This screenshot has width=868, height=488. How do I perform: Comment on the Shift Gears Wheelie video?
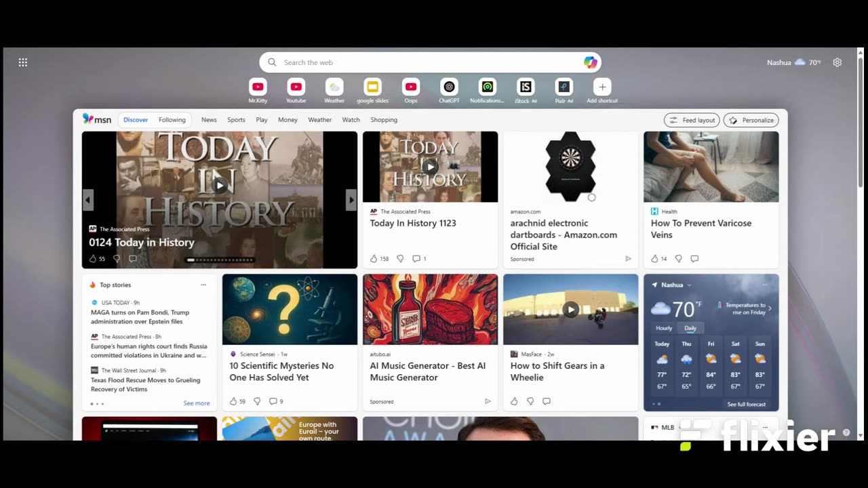point(547,401)
